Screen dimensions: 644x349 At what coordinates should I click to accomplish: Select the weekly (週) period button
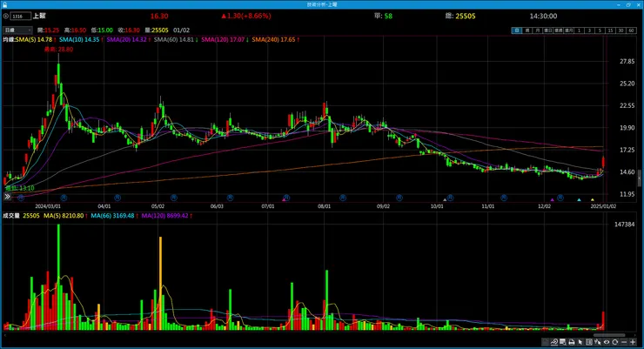(527, 30)
